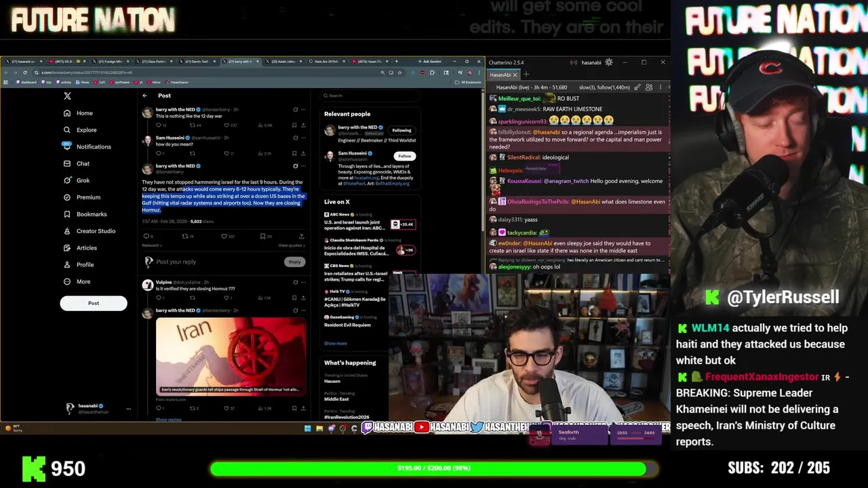Image resolution: width=868 pixels, height=488 pixels.
Task: Open Grok in X sidebar
Action: (77, 180)
